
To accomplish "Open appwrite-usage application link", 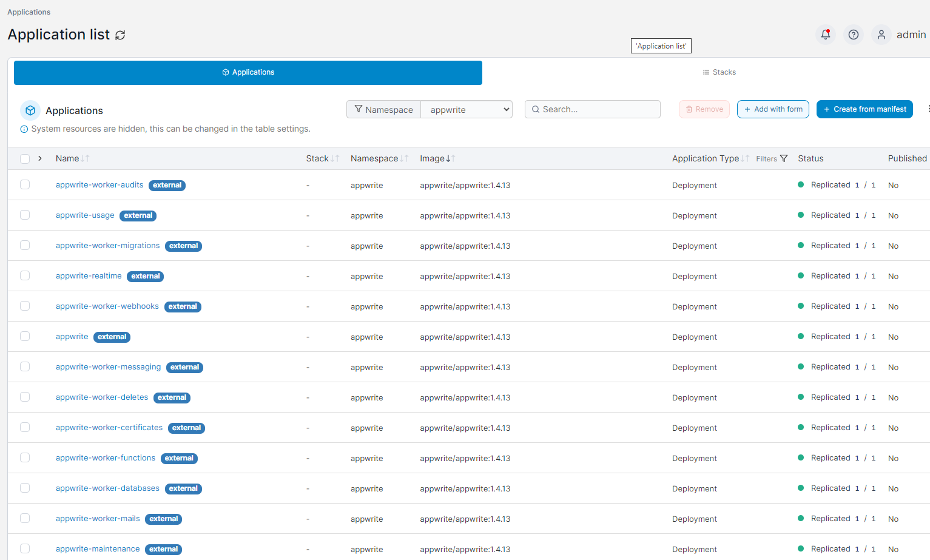I will 85,215.
